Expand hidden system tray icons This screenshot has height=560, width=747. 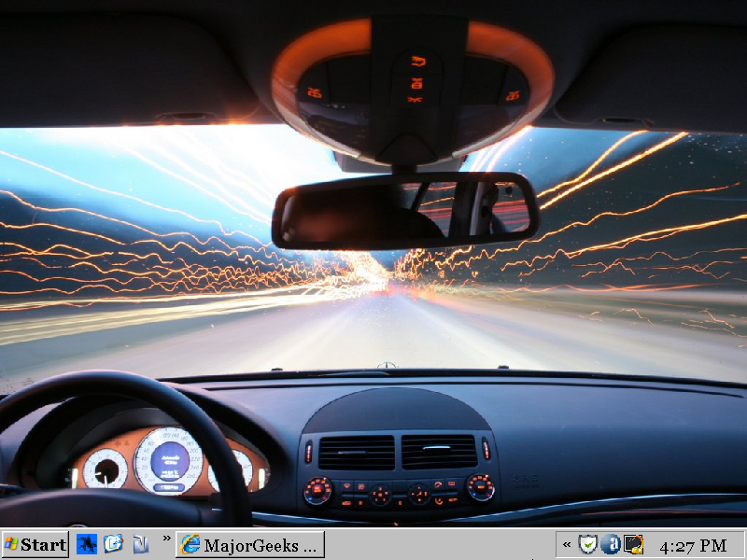tap(567, 544)
